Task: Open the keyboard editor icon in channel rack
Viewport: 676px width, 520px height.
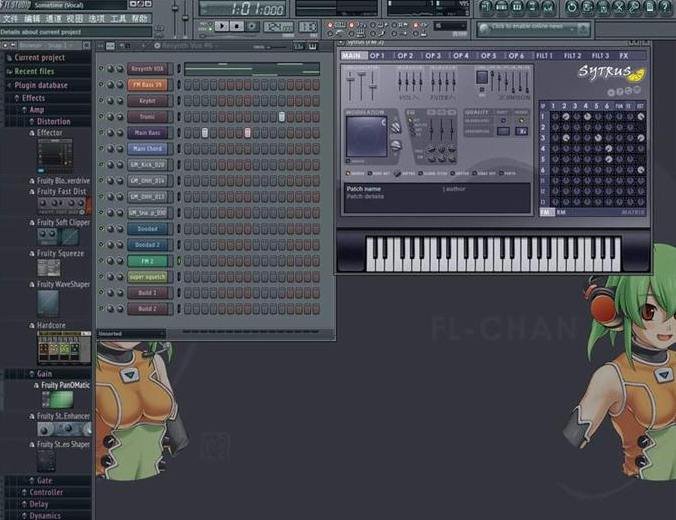Action: coord(312,46)
